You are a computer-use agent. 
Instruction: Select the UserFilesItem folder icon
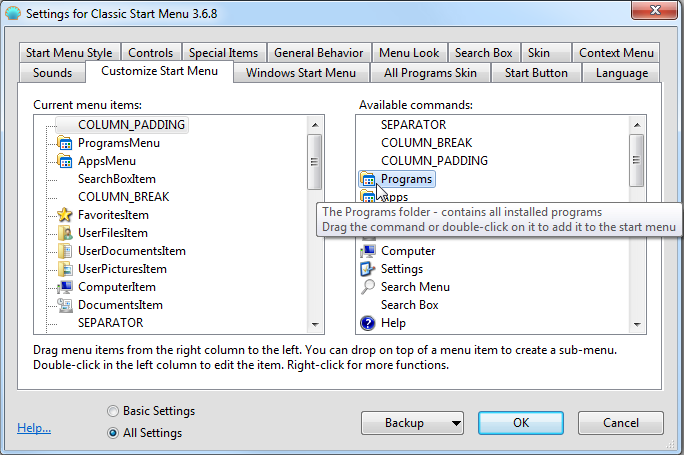[x=65, y=233]
